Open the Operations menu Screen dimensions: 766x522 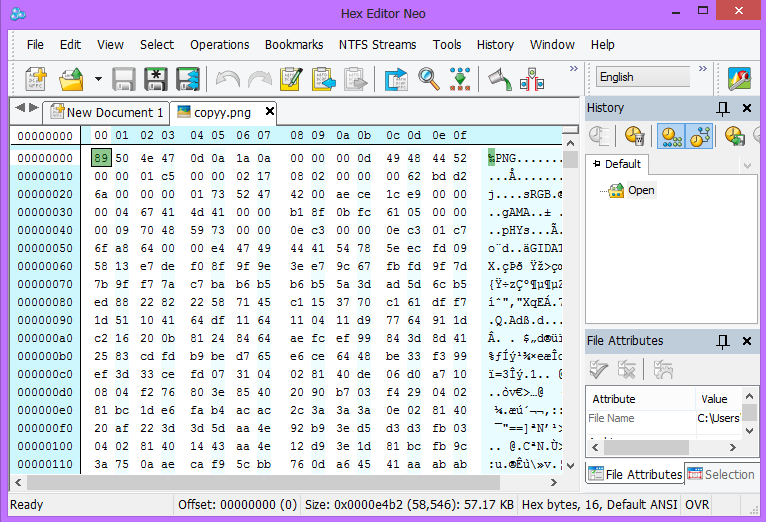[x=220, y=44]
